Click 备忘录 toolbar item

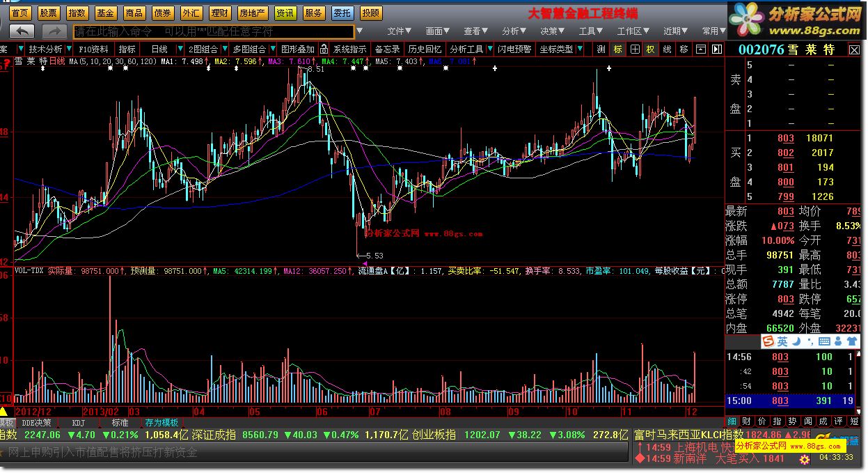tap(387, 49)
